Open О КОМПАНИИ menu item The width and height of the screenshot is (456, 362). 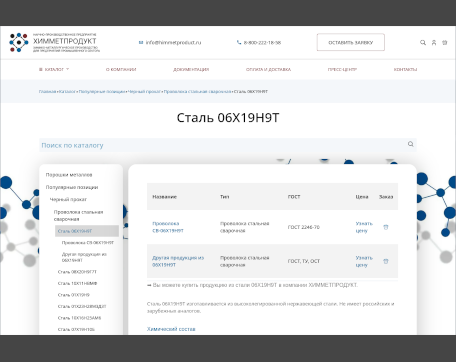pyautogui.click(x=121, y=69)
